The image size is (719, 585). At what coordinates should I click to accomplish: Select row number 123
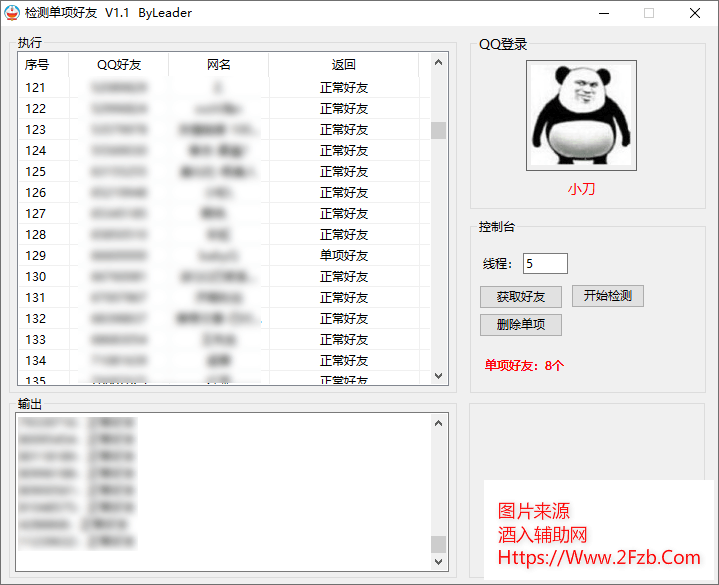(x=224, y=130)
